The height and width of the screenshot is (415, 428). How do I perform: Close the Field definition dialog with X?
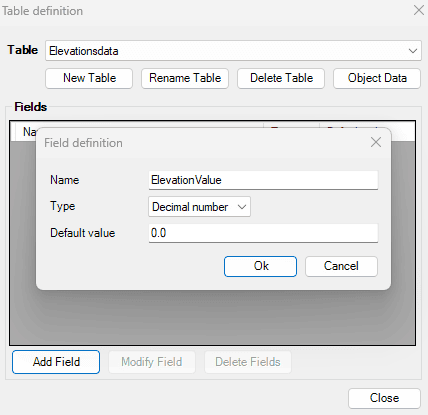coord(376,142)
